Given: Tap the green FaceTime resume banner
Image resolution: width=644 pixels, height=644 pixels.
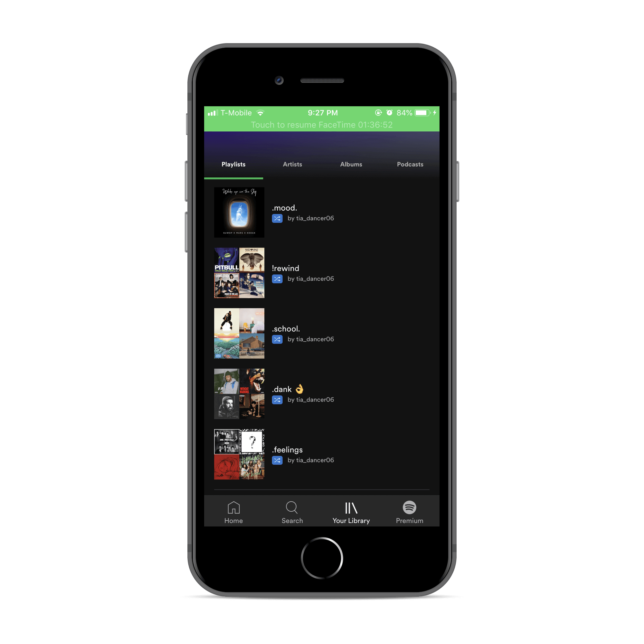Looking at the screenshot, I should coord(321,124).
